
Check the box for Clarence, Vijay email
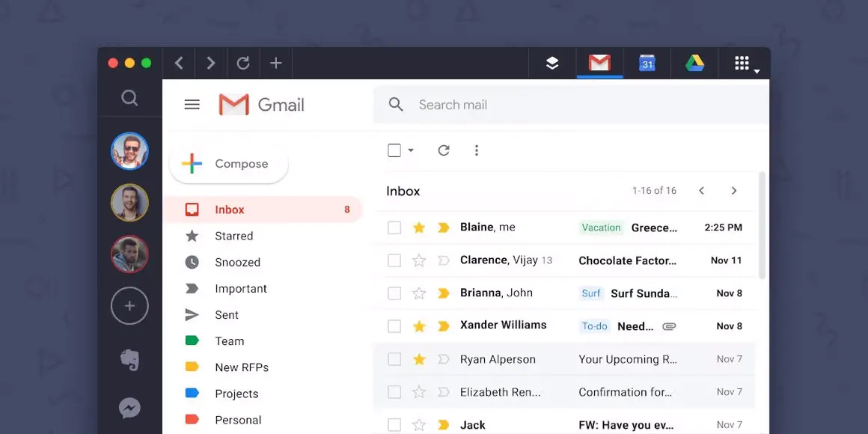click(394, 260)
